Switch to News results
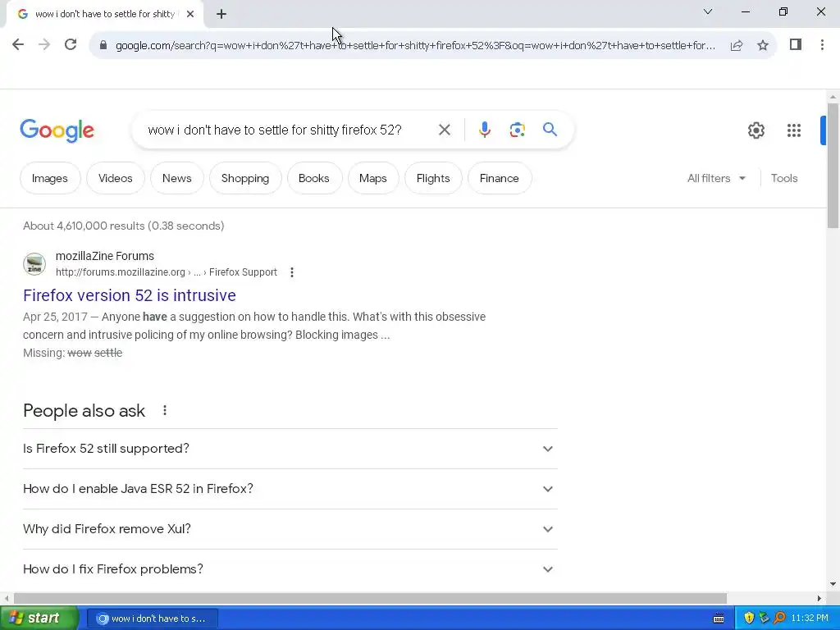The width and height of the screenshot is (840, 630). 177,178
